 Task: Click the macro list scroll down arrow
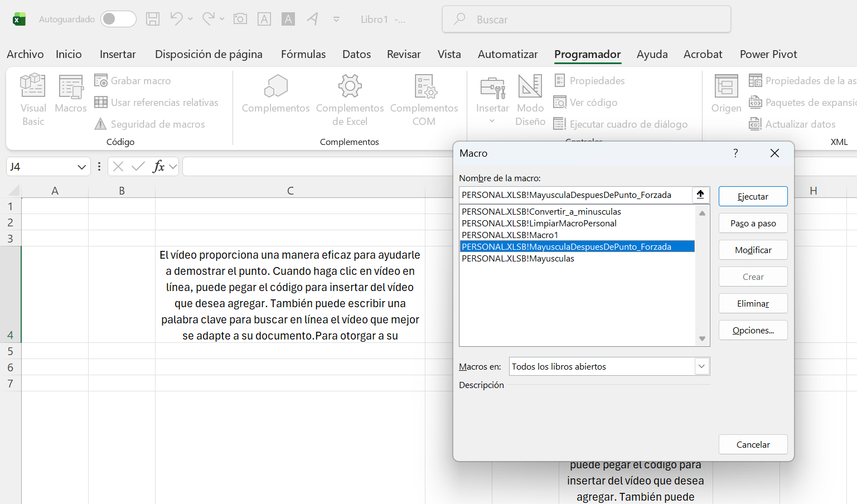(x=702, y=339)
